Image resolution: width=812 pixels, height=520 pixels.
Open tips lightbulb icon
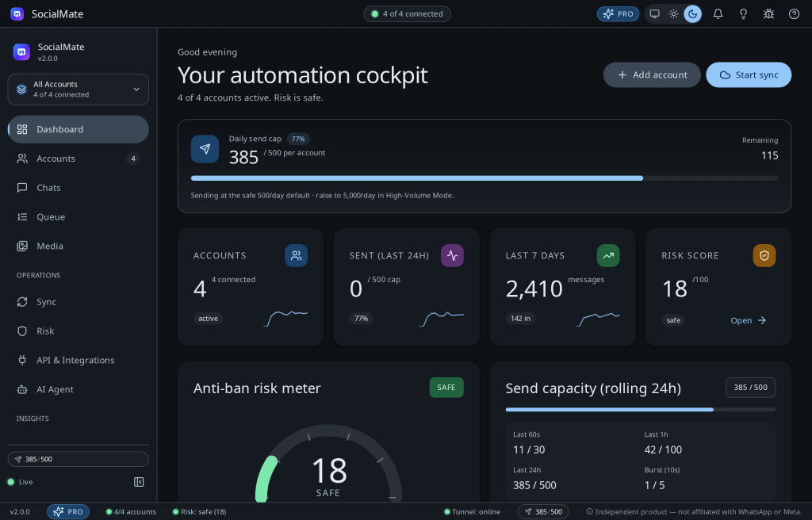tap(743, 14)
